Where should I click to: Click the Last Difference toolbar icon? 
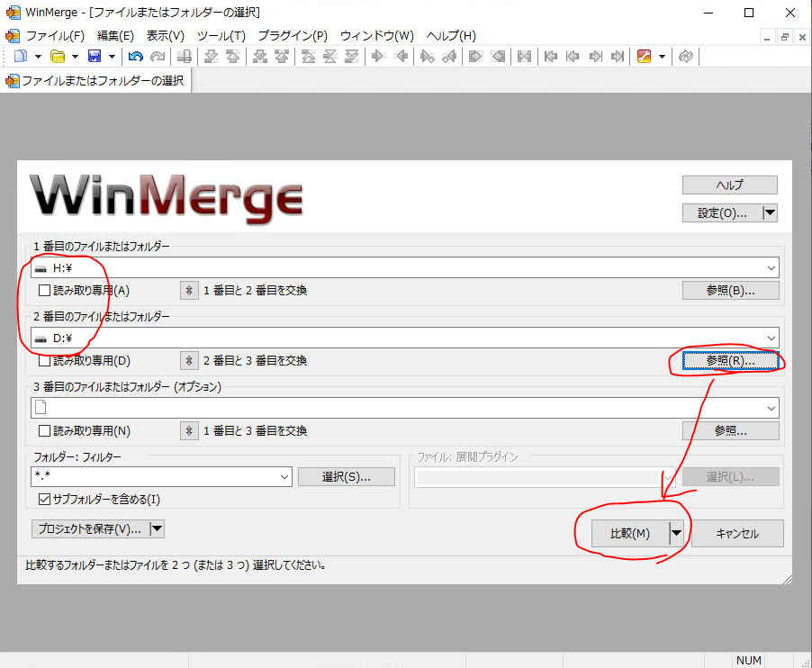point(352,56)
